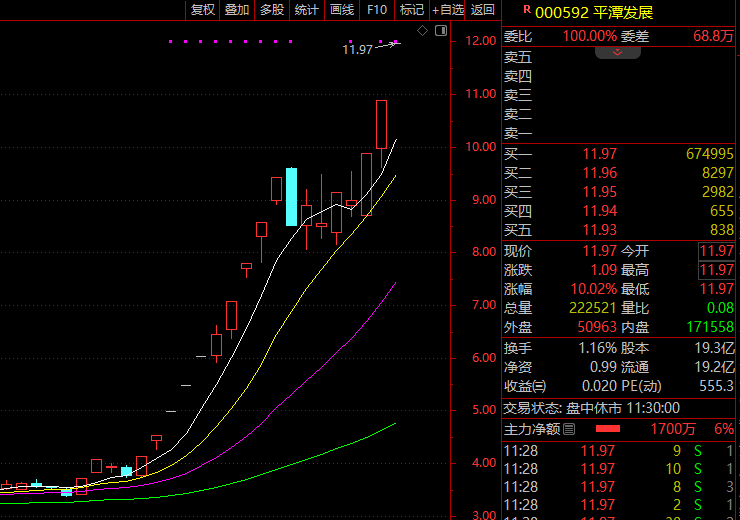Viewport: 740px width, 520px height.
Task: Click the red 主力净额 bar indicator
Action: click(x=608, y=429)
